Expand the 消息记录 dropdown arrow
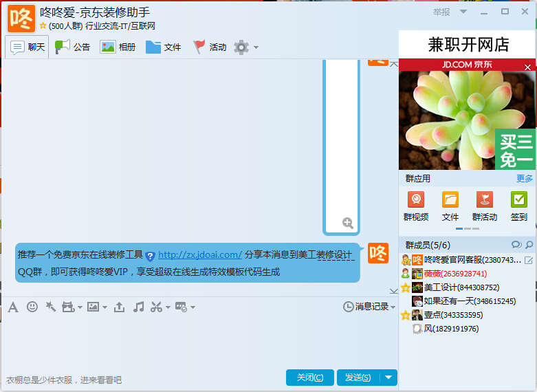 pyautogui.click(x=393, y=307)
